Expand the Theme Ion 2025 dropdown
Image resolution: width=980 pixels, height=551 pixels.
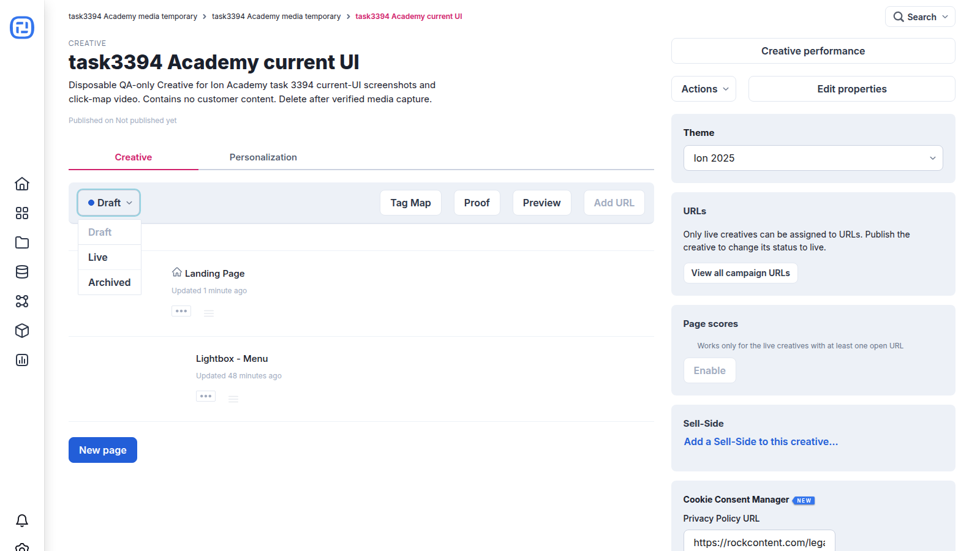(813, 158)
